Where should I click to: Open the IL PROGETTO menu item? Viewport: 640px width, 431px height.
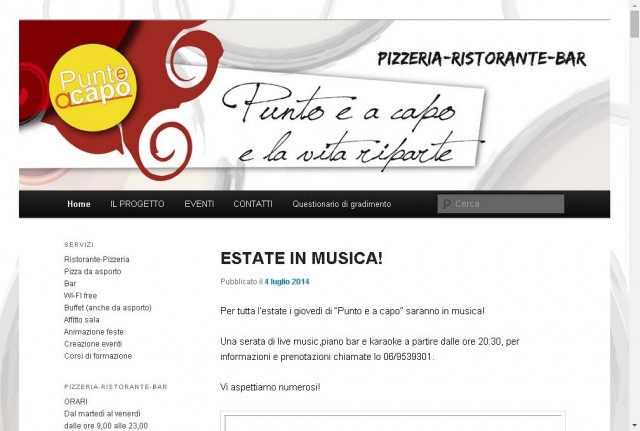click(137, 204)
